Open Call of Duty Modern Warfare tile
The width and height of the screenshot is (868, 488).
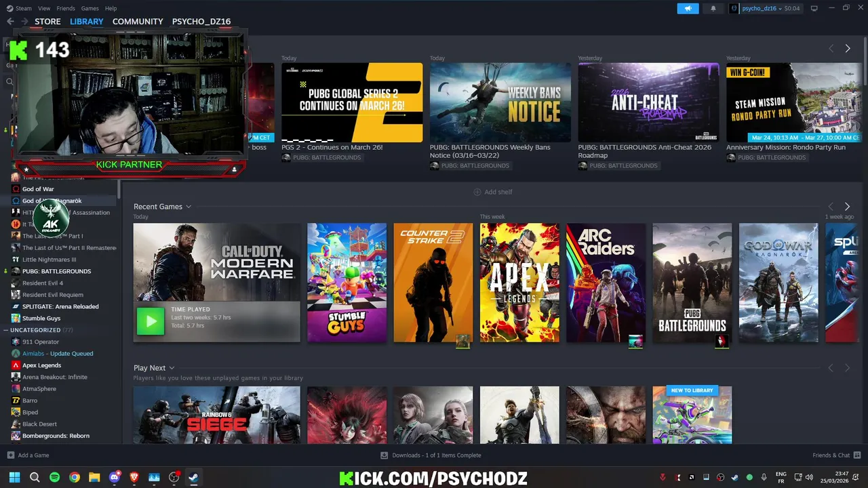coord(216,283)
